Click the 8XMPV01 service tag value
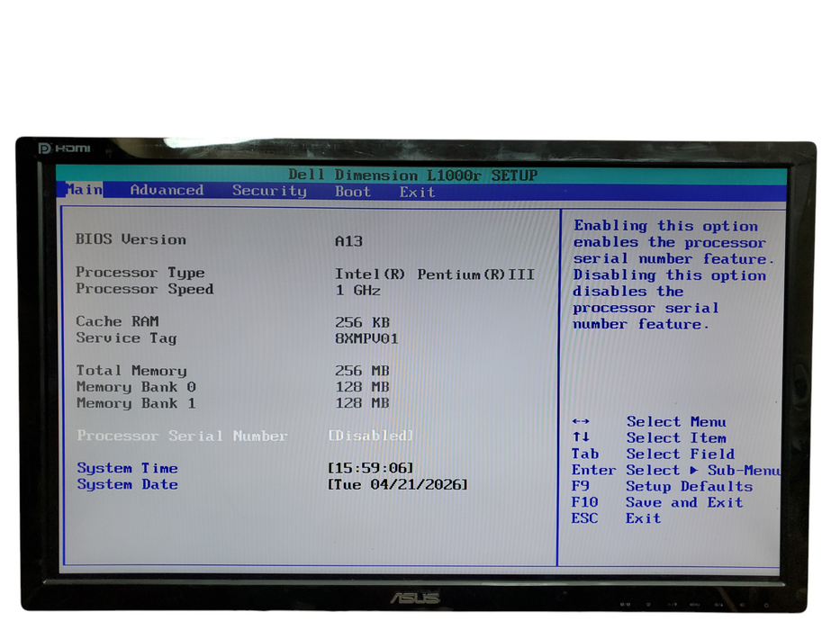The image size is (840, 630). [366, 338]
